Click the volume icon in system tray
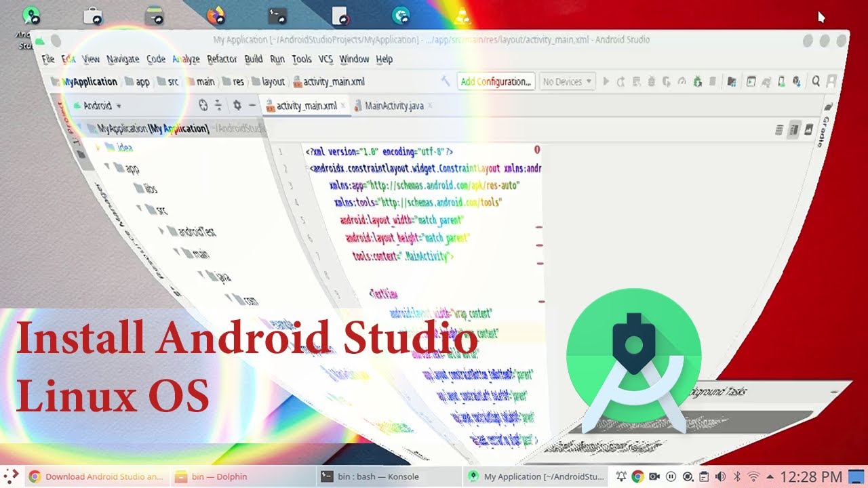The image size is (868, 488). point(720,476)
